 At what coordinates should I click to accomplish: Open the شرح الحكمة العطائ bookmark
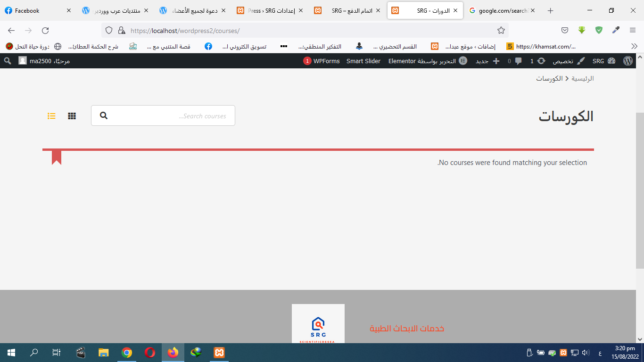(86, 46)
